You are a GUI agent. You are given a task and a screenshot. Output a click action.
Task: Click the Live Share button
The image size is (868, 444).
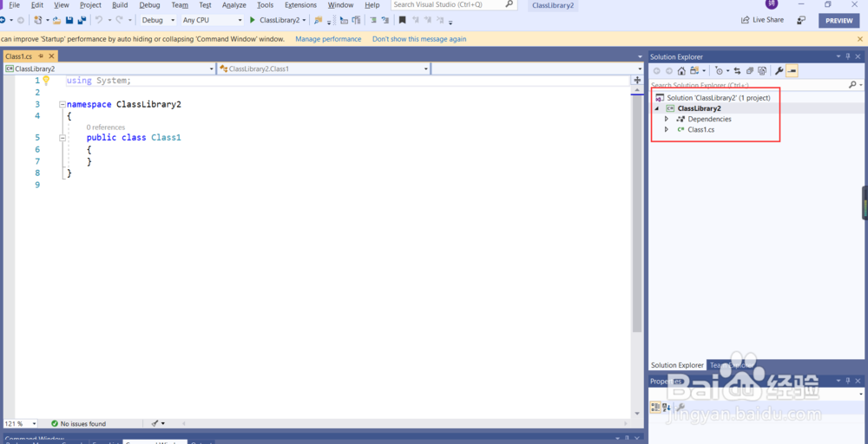[x=762, y=20]
